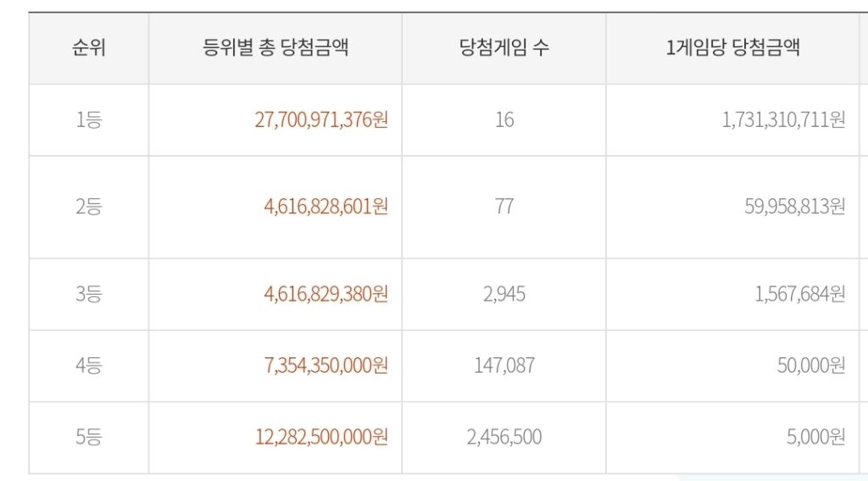Click the 2,456,500 winning game count
The image size is (868, 481).
coord(504,438)
